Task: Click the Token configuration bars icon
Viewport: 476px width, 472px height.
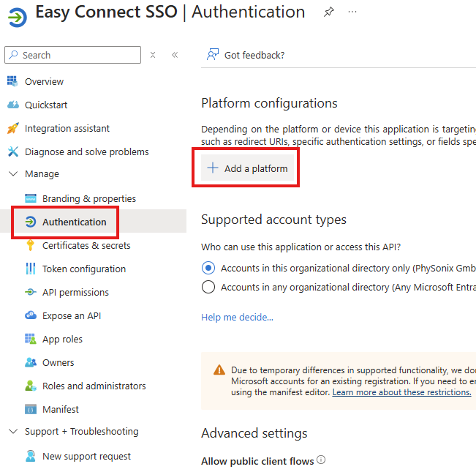Action: [x=31, y=269]
